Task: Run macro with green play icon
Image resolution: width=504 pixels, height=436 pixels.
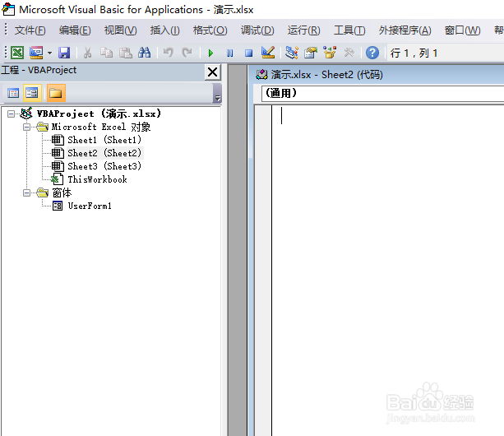Action: point(210,53)
